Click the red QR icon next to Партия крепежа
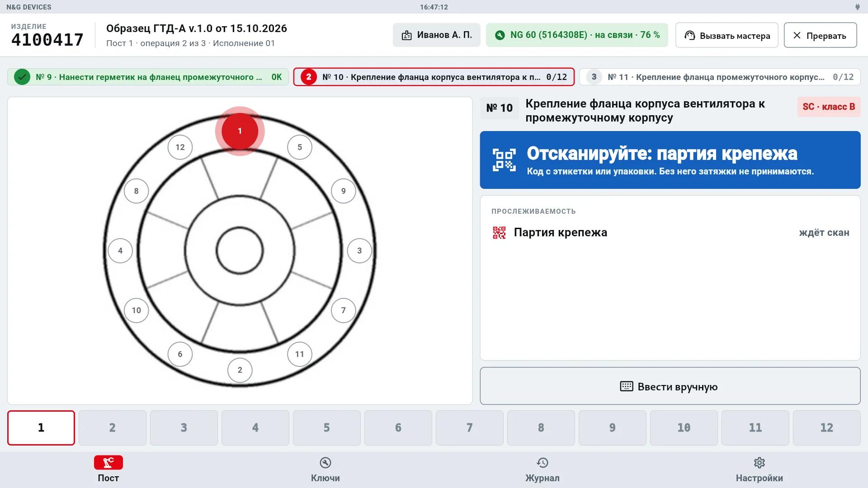 click(499, 233)
